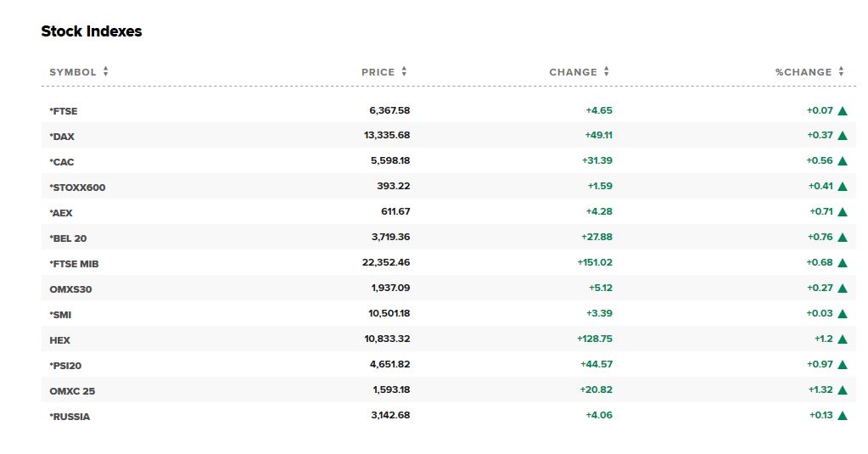Image resolution: width=868 pixels, height=454 pixels.
Task: Open the HEX index symbol
Action: pyautogui.click(x=59, y=340)
